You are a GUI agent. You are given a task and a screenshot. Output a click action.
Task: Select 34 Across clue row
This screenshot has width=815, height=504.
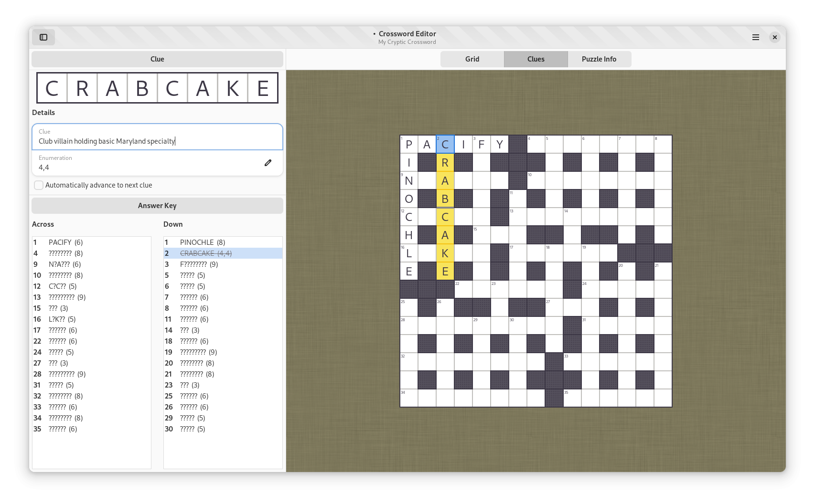pyautogui.click(x=92, y=418)
